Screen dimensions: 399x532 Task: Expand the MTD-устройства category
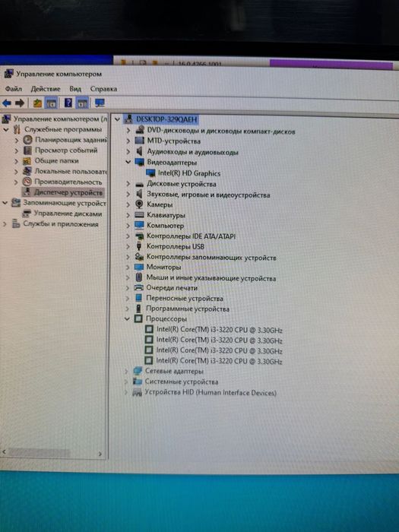[x=128, y=141]
